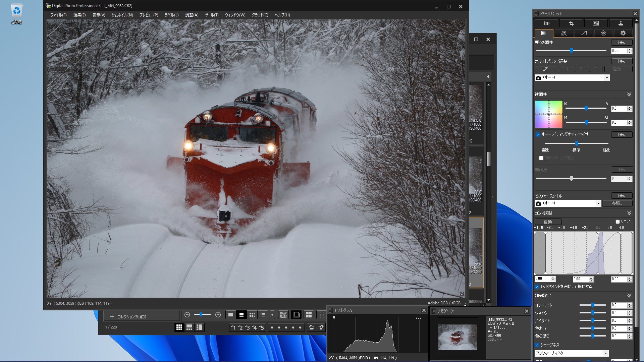Open the ファイル(F) menu
Screen dimensions: 644x362
[58, 15]
